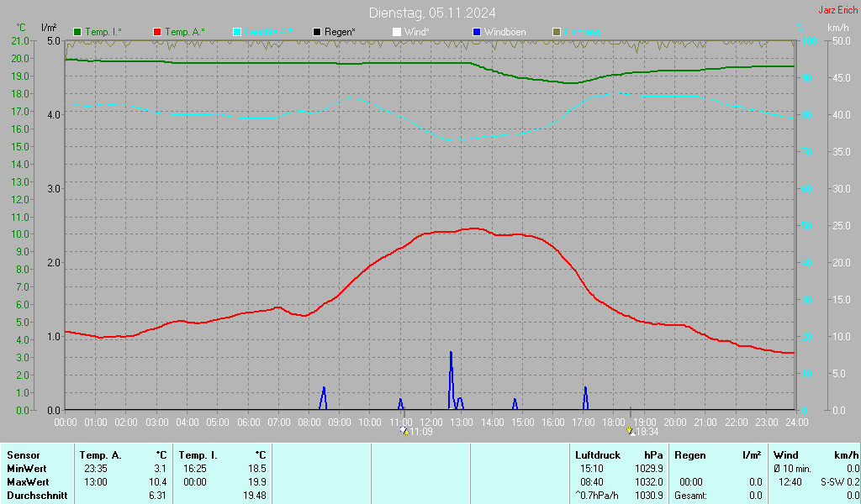Select the Temp. A.* legend label
Viewport: 861px width, 504px height.
click(x=185, y=32)
